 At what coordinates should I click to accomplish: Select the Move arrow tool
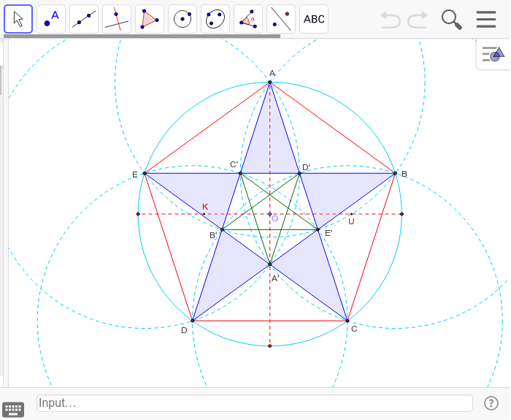tap(18, 19)
